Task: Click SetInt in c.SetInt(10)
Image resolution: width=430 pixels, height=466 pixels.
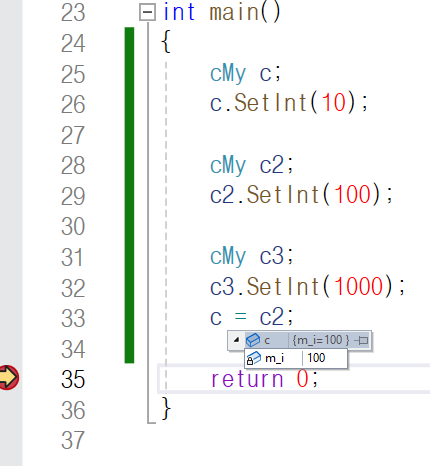Action: tap(271, 103)
